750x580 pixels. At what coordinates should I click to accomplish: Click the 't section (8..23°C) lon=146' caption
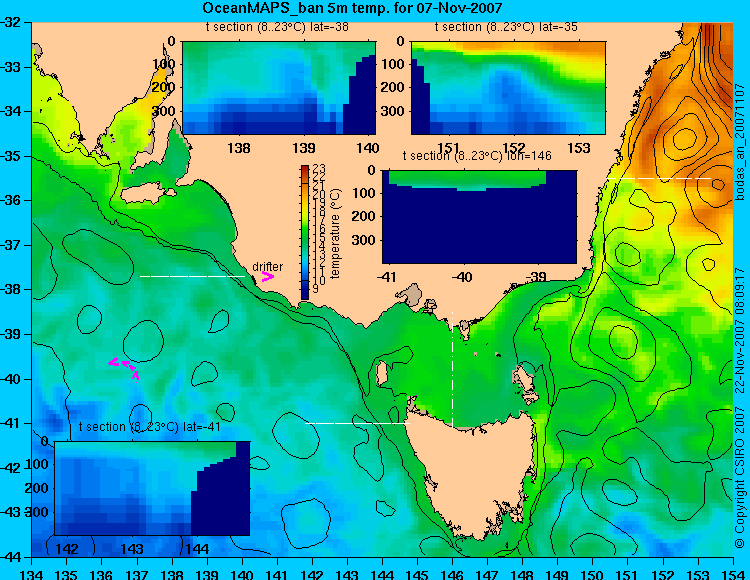[x=477, y=156]
